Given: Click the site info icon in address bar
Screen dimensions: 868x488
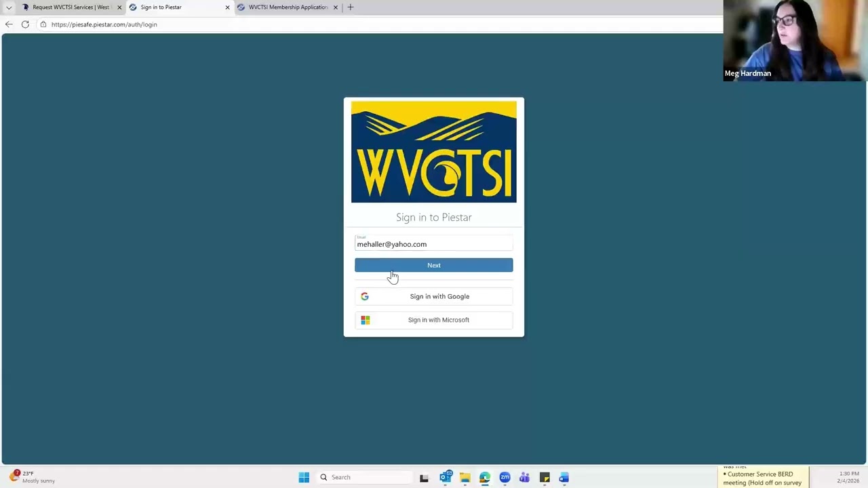Looking at the screenshot, I should pos(43,24).
